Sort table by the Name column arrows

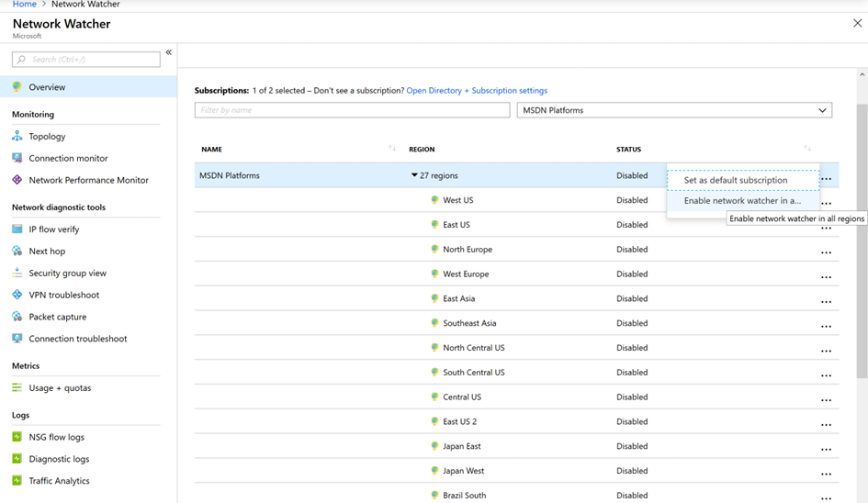click(392, 149)
